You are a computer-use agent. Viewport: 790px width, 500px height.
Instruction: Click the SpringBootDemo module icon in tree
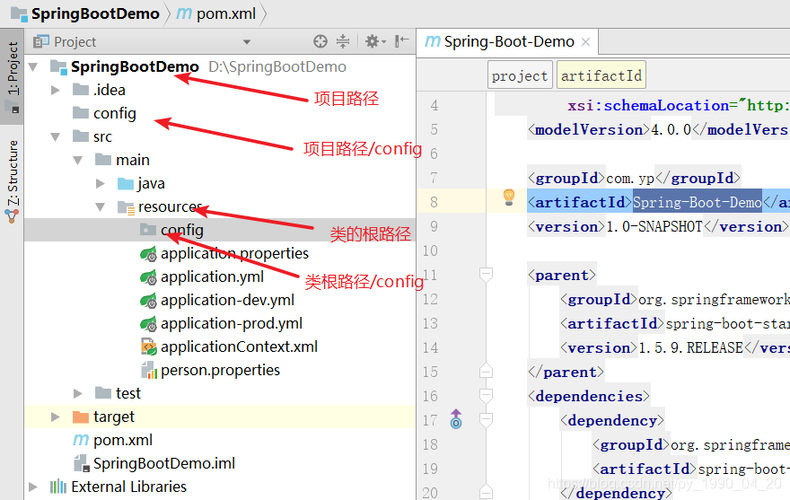pyautogui.click(x=58, y=67)
